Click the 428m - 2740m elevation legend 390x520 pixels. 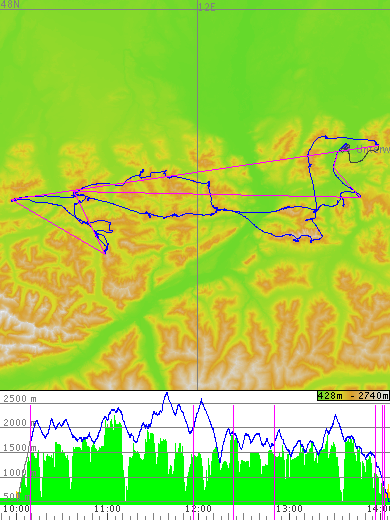353,396
